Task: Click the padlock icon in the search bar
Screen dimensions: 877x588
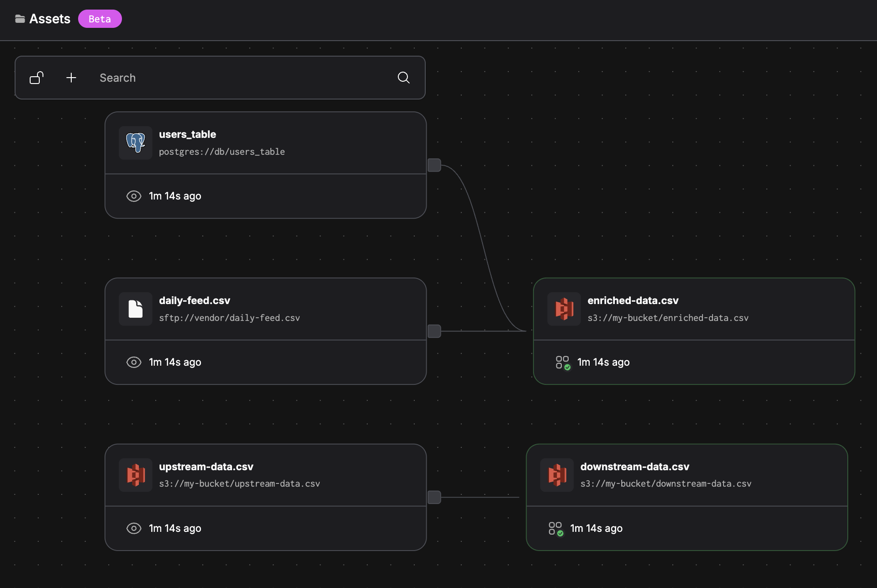Action: coord(36,78)
